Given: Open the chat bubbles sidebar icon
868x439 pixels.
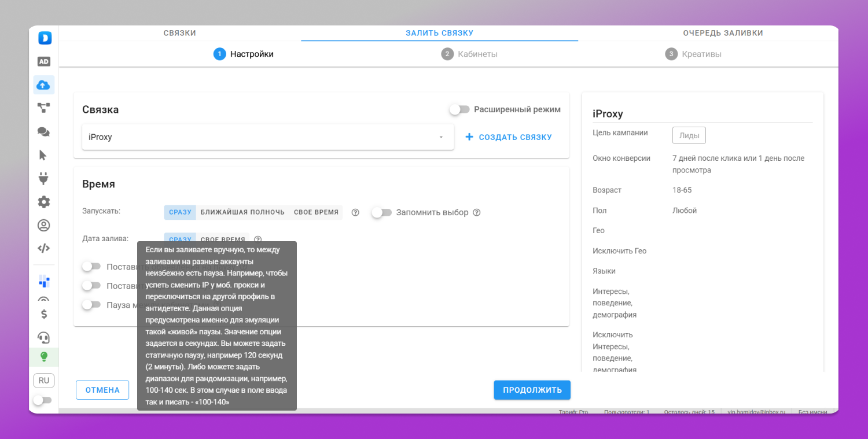Looking at the screenshot, I should [43, 131].
